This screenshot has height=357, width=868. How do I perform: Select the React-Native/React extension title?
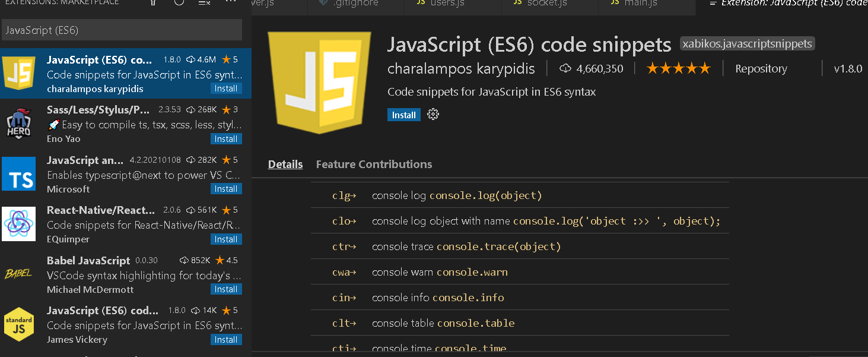(101, 210)
